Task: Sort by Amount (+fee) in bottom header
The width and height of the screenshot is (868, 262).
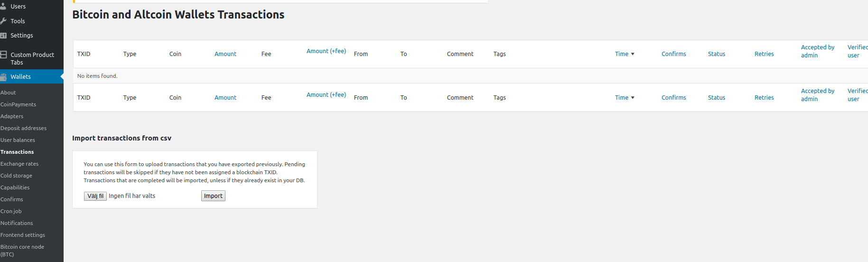Action: click(326, 95)
